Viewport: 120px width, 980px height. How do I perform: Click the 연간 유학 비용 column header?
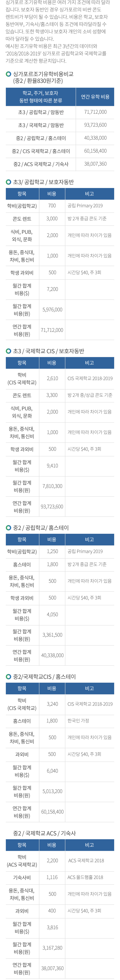95,97
